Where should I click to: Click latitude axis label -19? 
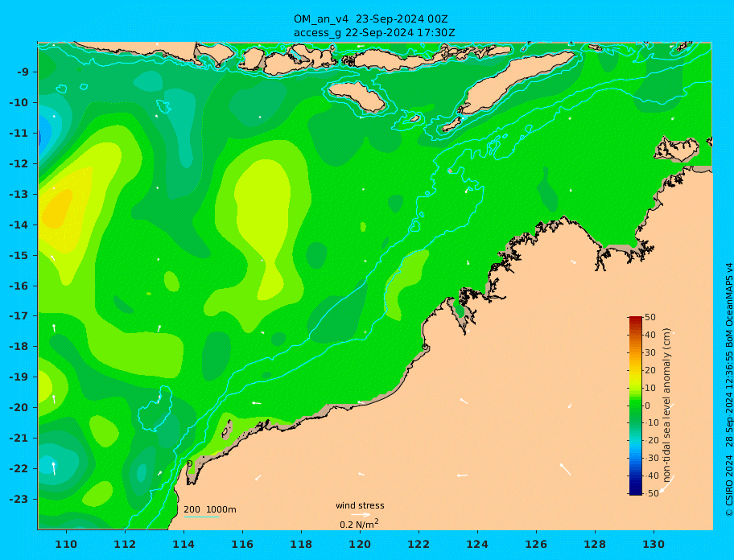[x=19, y=377]
